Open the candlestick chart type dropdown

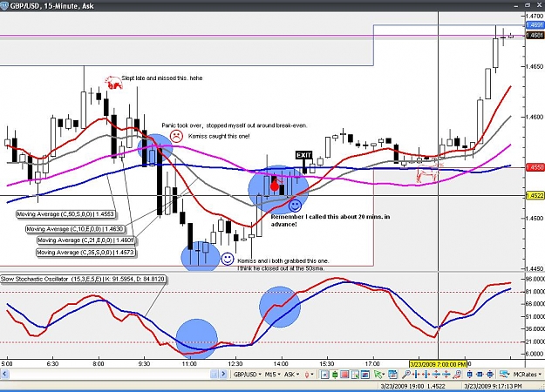tap(310, 375)
